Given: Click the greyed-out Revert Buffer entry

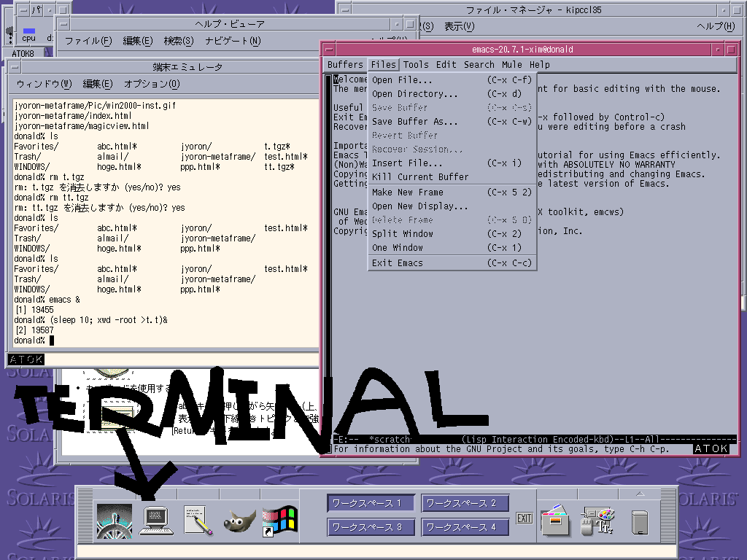Looking at the screenshot, I should coord(452,135).
